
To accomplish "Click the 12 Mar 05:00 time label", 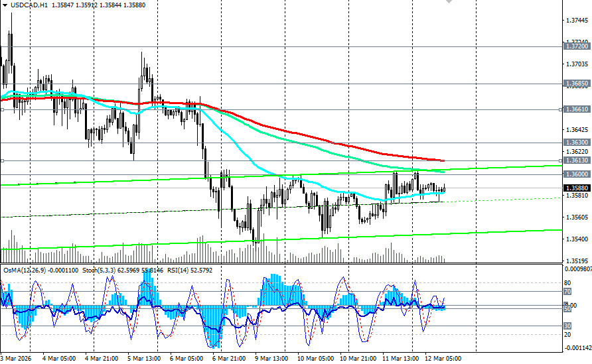I will [x=443, y=358].
